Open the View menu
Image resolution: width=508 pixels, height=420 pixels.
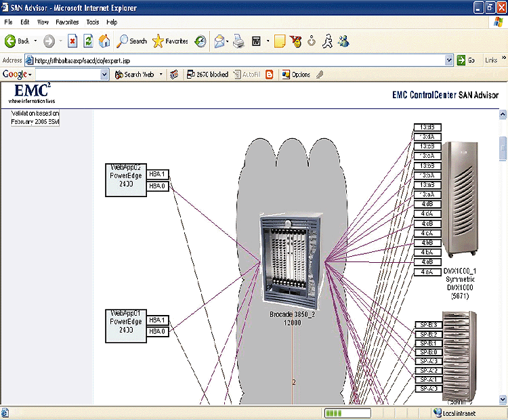click(43, 22)
